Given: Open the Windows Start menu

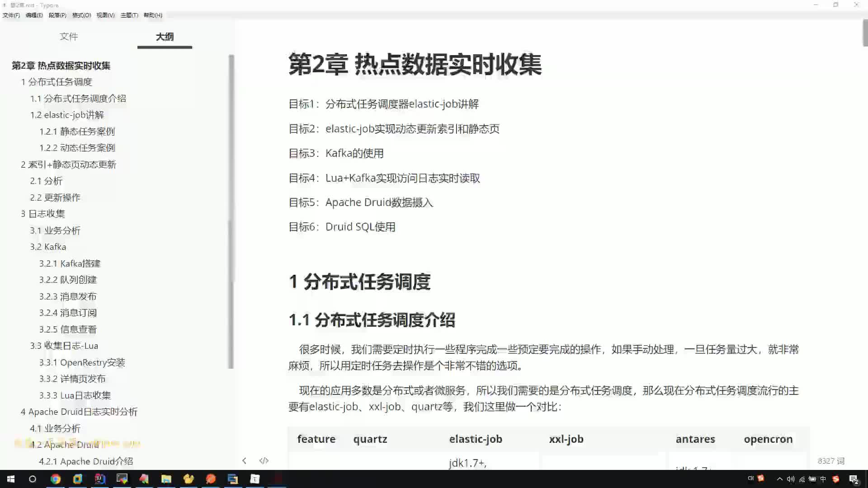Looking at the screenshot, I should point(11,479).
